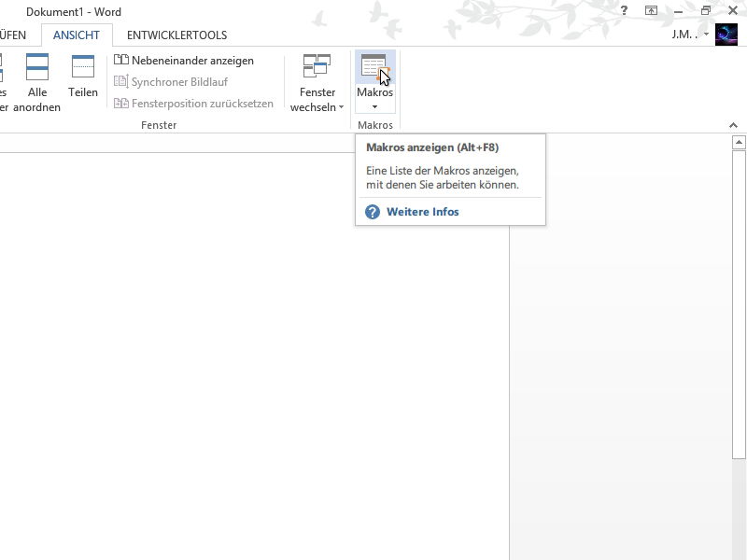Click the Teilen window split icon
This screenshot has width=747, height=560.
[x=83, y=66]
